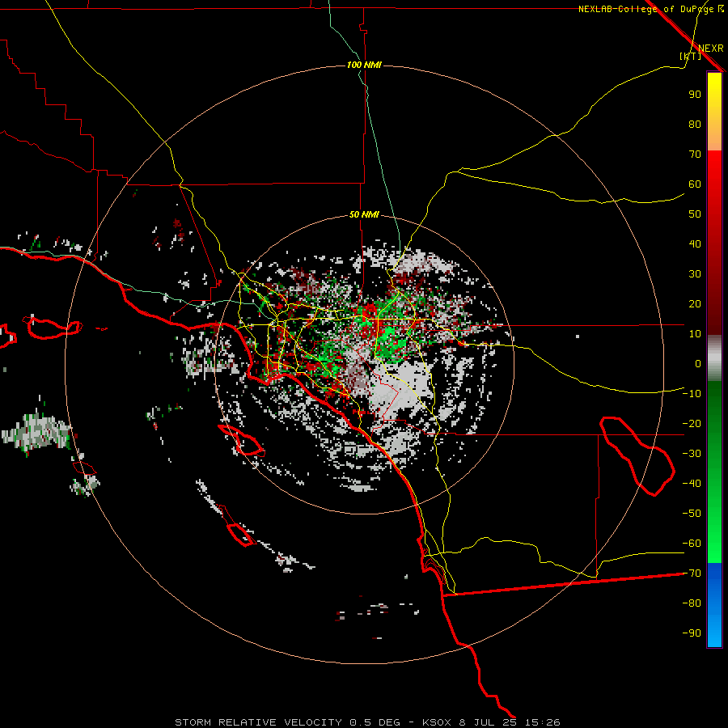Click the positive 80 scale value

tap(695, 125)
